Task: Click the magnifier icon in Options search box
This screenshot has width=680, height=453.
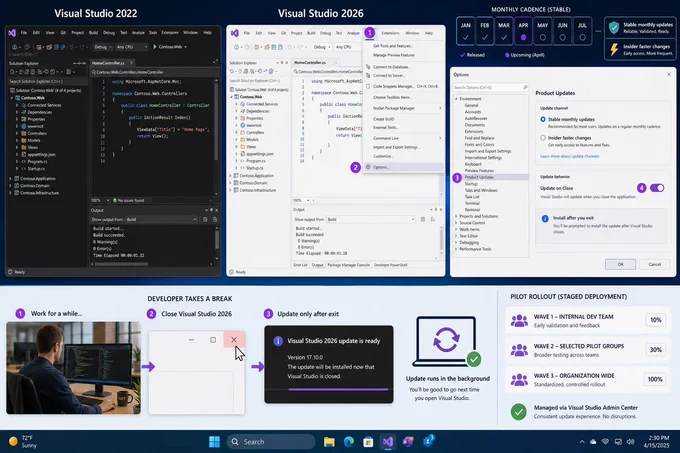Action: pos(525,87)
